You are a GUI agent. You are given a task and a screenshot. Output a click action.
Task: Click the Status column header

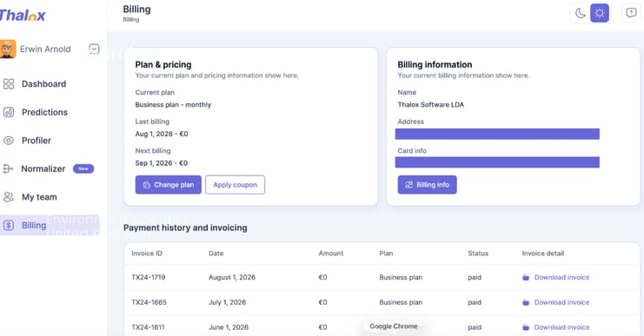click(x=478, y=254)
